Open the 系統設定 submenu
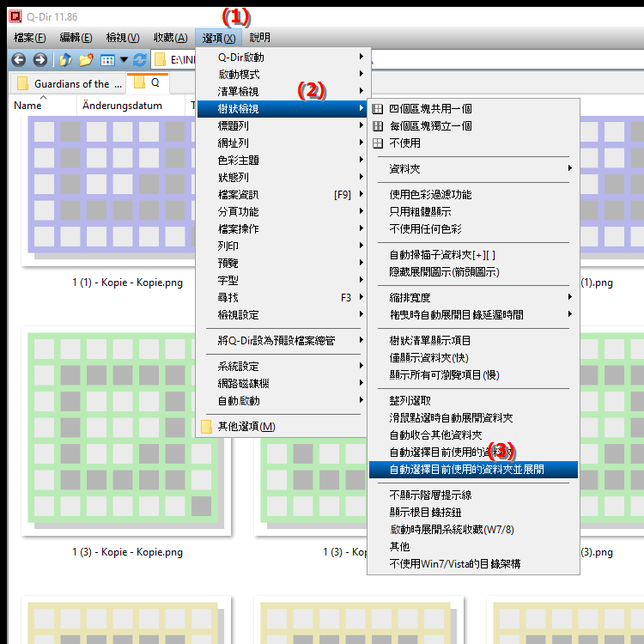This screenshot has width=644, height=644. click(283, 367)
